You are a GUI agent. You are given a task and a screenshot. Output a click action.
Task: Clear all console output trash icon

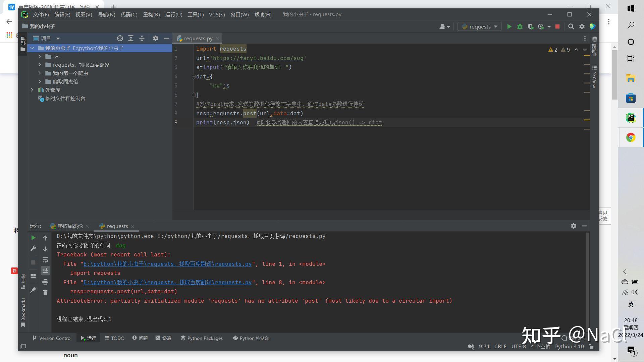pos(45,293)
